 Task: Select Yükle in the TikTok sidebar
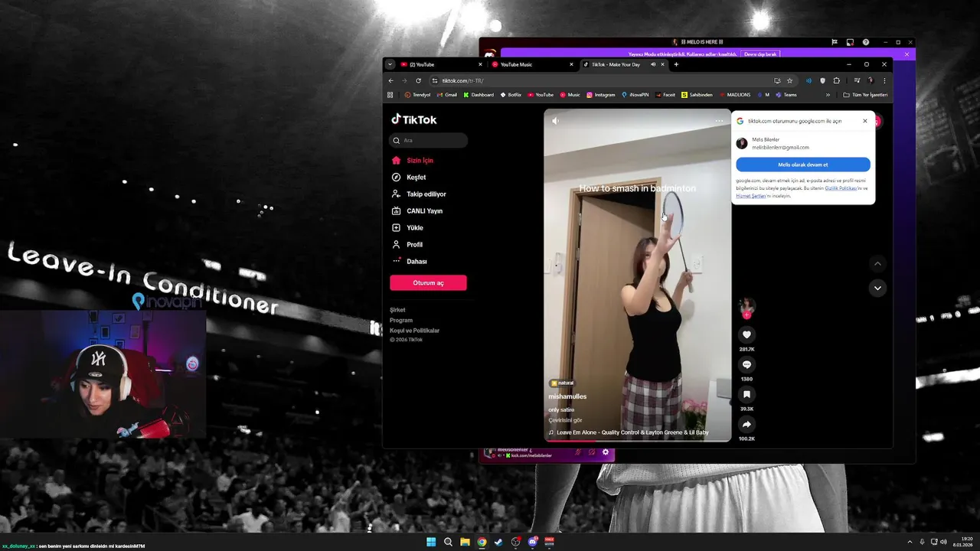(x=407, y=228)
